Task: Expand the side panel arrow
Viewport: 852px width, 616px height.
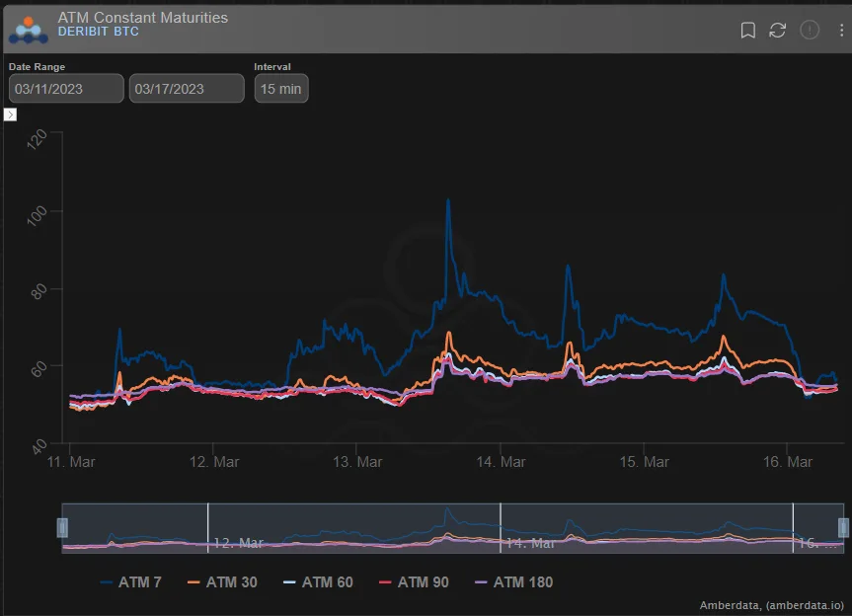Action: pos(10,115)
